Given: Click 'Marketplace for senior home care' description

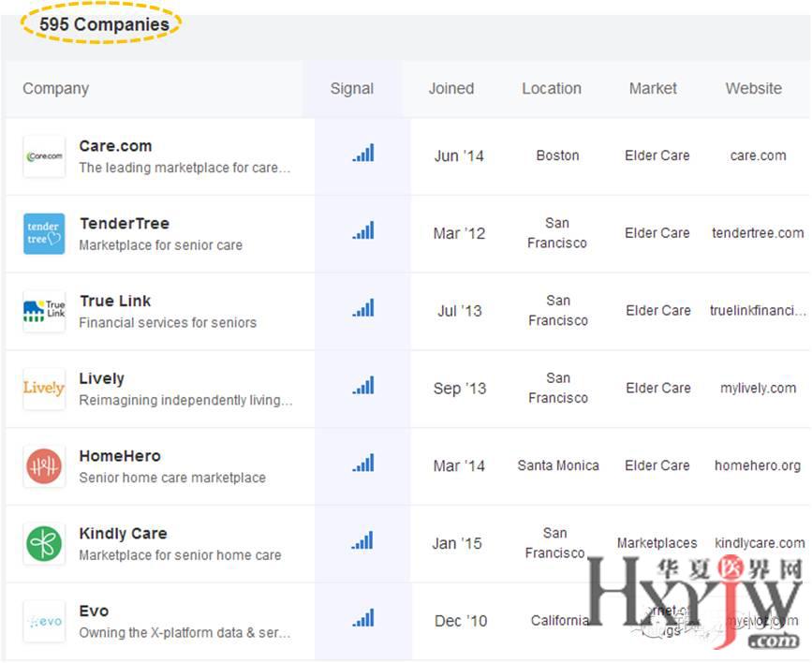Looking at the screenshot, I should coord(180,555).
